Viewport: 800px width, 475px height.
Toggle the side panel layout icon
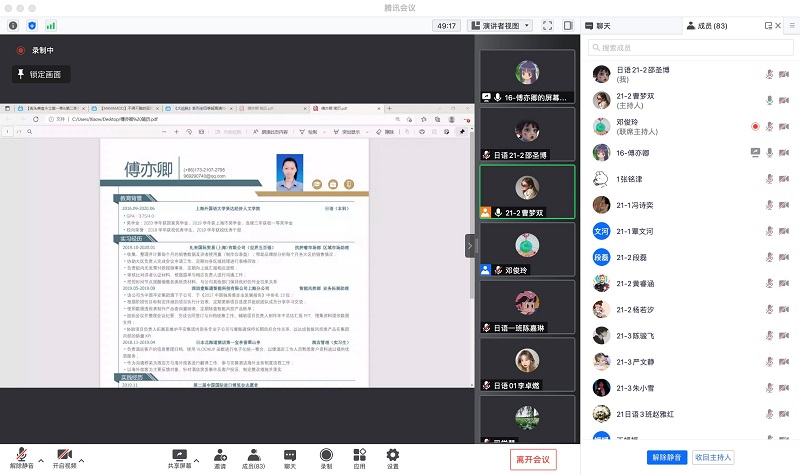click(x=570, y=25)
